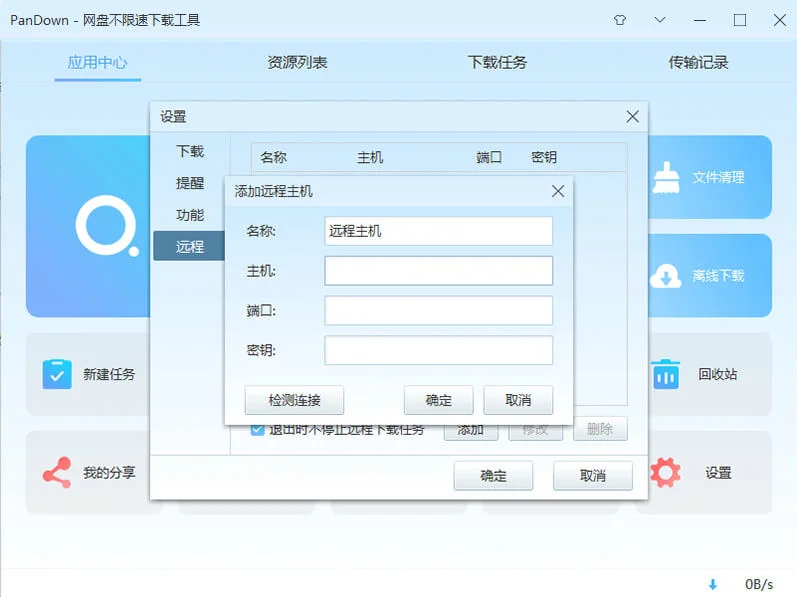Select 提醒 in settings sidebar

pos(190,183)
